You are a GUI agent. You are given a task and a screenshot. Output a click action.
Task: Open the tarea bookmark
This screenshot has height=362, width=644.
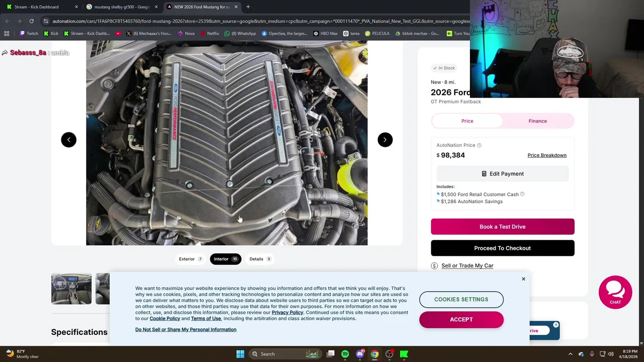click(x=351, y=34)
